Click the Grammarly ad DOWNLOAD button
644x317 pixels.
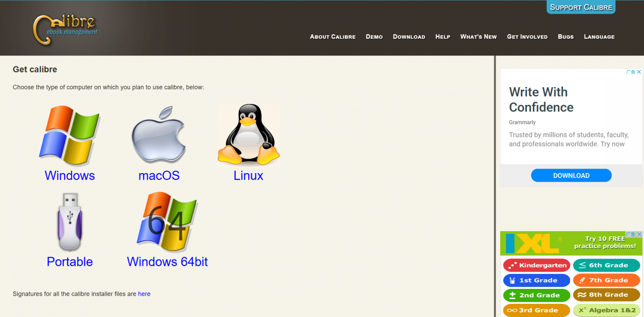(x=571, y=175)
